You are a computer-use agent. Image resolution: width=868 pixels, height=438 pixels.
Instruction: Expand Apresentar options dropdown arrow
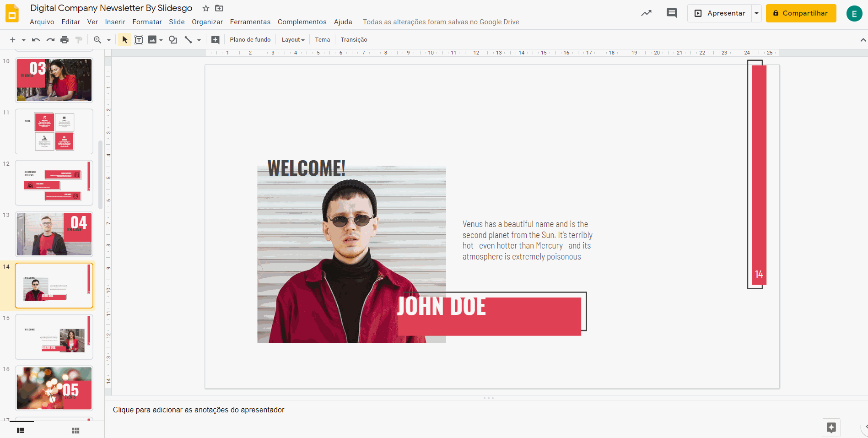click(756, 13)
